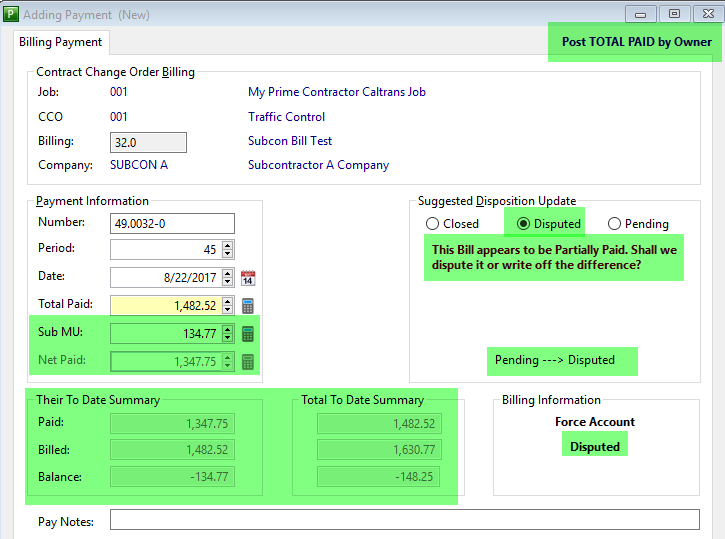Viewport: 725px width, 539px height.
Task: Close the Adding Payment window
Action: click(x=708, y=14)
